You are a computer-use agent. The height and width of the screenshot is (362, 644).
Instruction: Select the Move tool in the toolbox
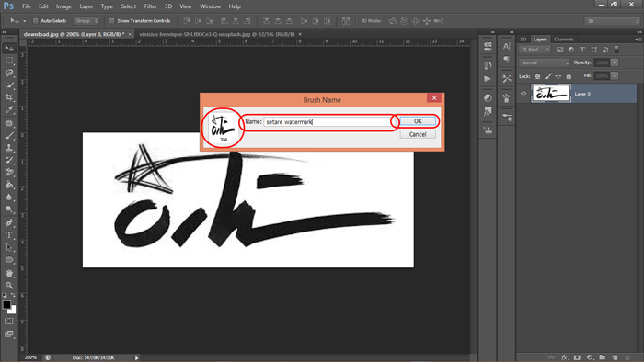9,49
